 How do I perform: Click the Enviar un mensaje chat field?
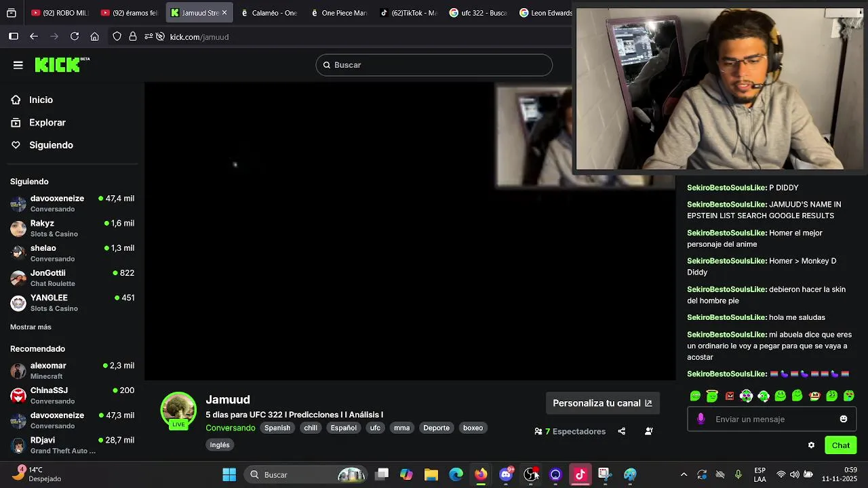click(772, 419)
